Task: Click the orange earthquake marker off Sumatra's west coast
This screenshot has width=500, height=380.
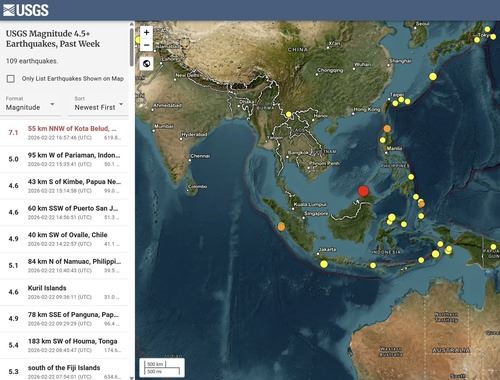Action: [x=282, y=227]
